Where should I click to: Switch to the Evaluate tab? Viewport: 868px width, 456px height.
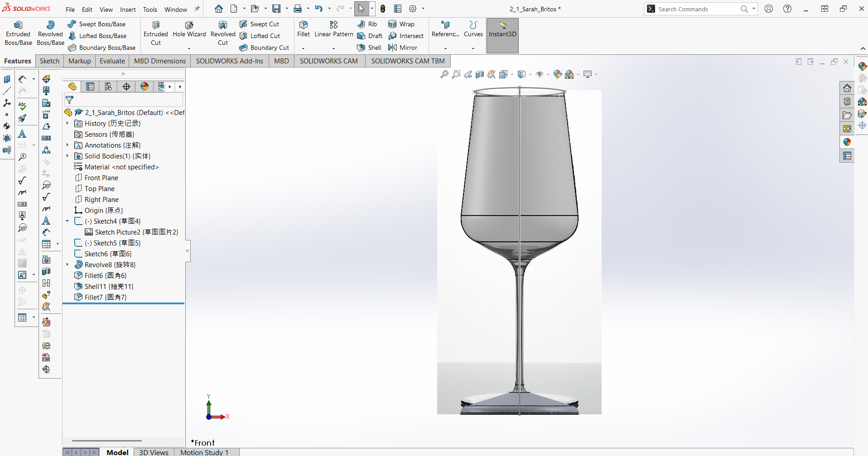(112, 61)
